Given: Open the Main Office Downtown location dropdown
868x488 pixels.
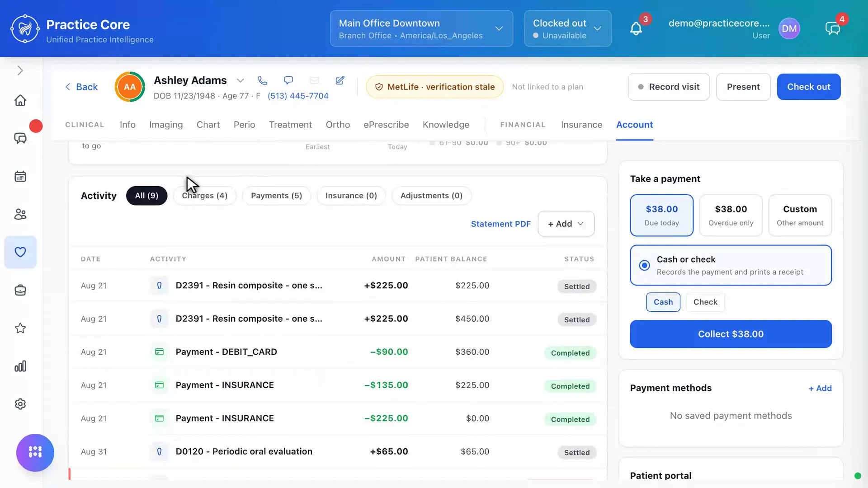Looking at the screenshot, I should [421, 29].
